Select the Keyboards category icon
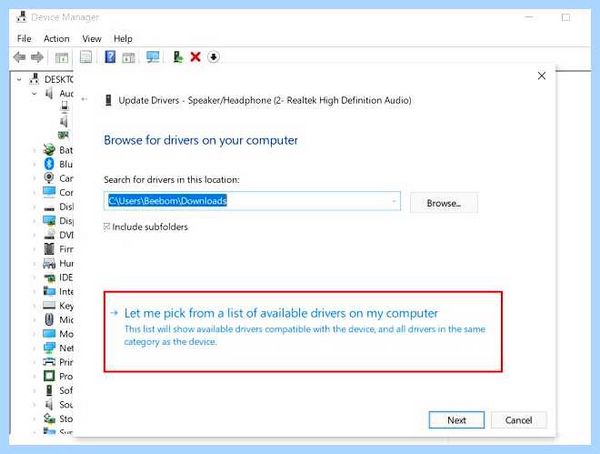The width and height of the screenshot is (600, 454). click(x=49, y=305)
